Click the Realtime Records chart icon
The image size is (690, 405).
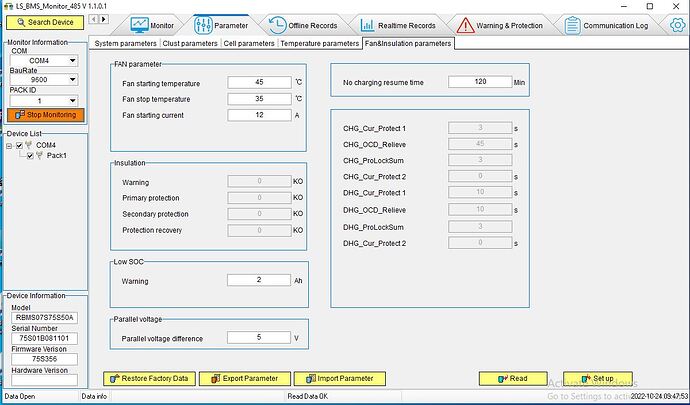point(367,25)
